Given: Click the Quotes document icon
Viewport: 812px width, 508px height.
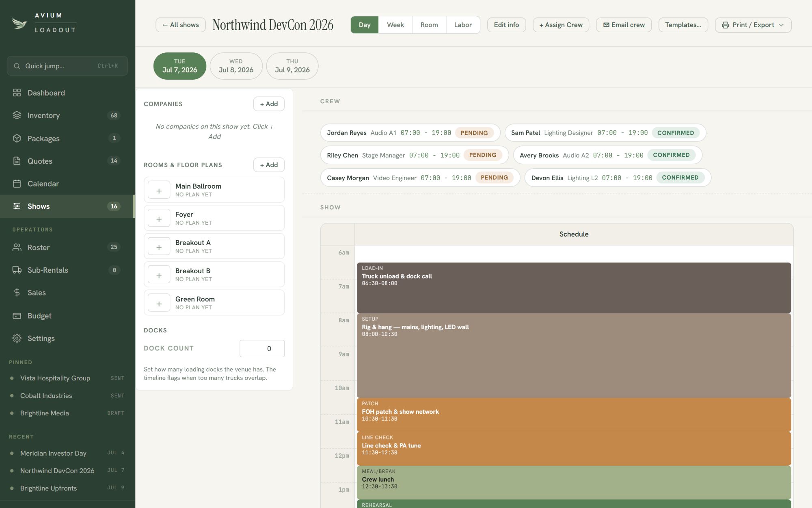Looking at the screenshot, I should (17, 161).
